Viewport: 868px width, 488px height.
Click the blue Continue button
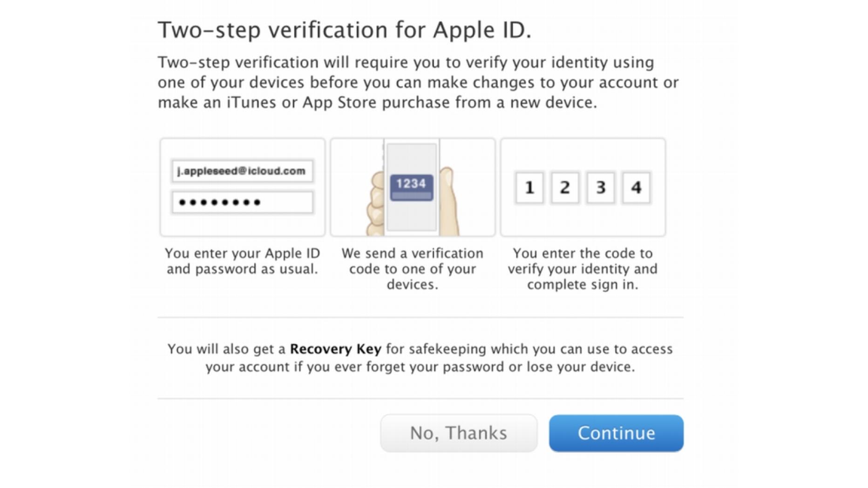(616, 433)
